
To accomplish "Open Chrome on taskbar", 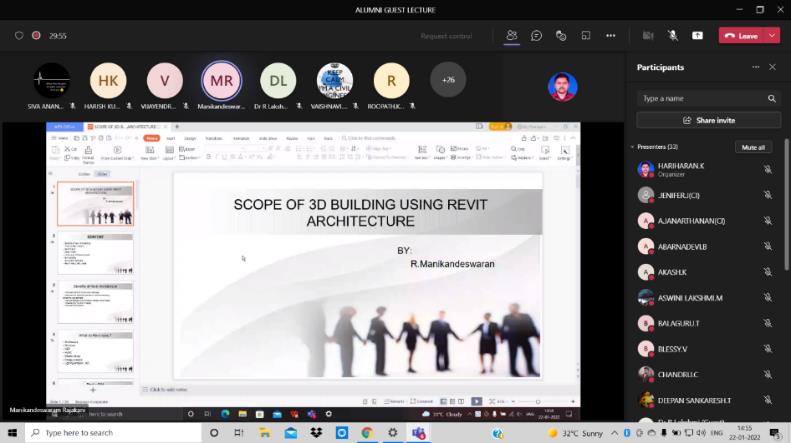I will click(x=367, y=433).
